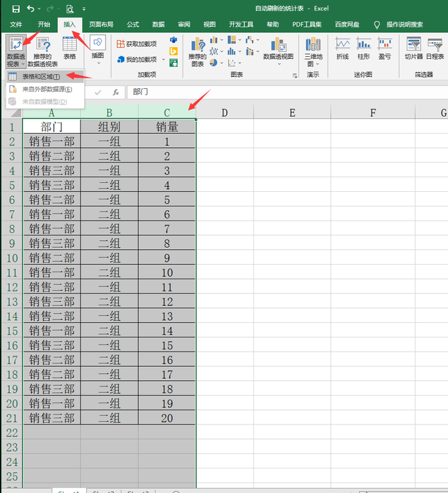Click the lightbulb 操作说明搜索 search box

[398, 25]
